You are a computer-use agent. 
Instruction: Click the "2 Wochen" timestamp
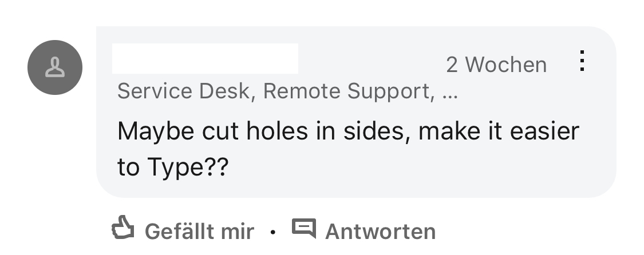point(496,65)
